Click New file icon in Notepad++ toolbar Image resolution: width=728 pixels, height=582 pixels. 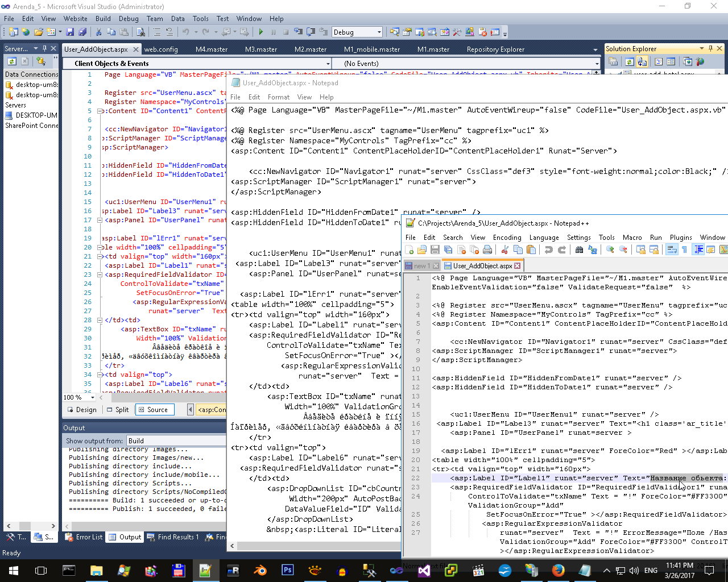(409, 250)
